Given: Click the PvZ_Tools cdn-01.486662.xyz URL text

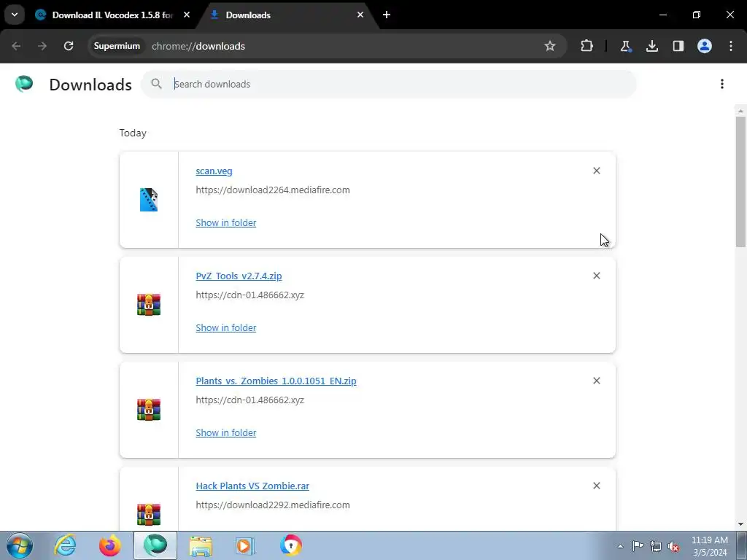Looking at the screenshot, I should (x=249, y=295).
